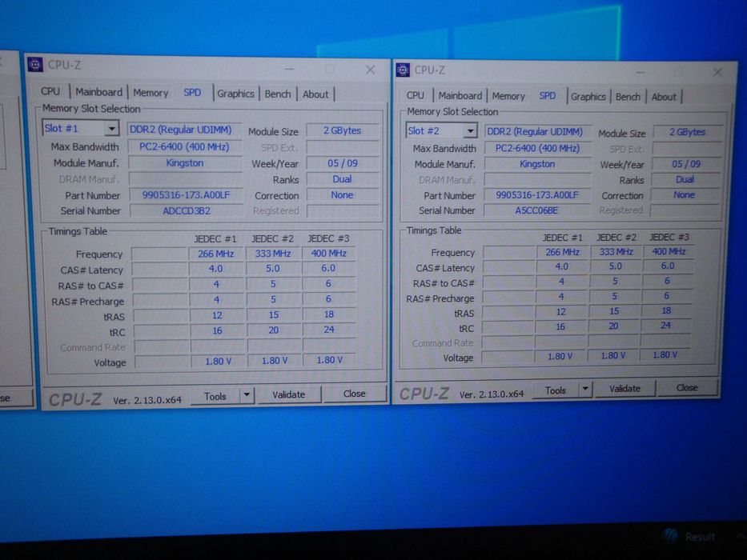This screenshot has height=560, width=747.
Task: Click Tools button in left CPU-Z window
Action: [215, 396]
